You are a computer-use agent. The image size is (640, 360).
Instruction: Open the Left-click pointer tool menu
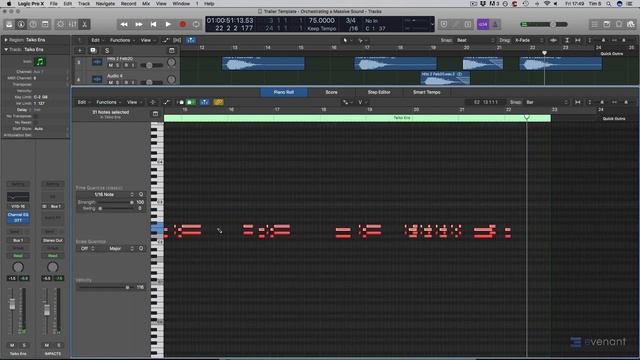point(346,40)
